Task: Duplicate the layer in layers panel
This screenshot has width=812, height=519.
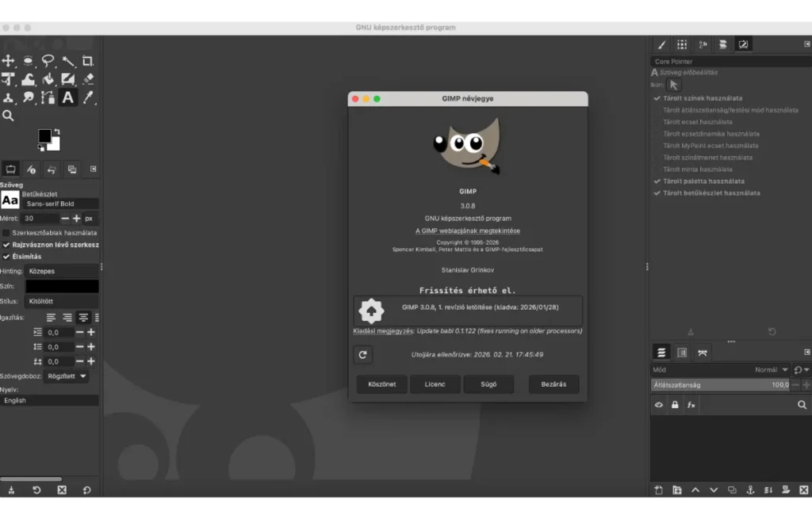Action: 732,490
